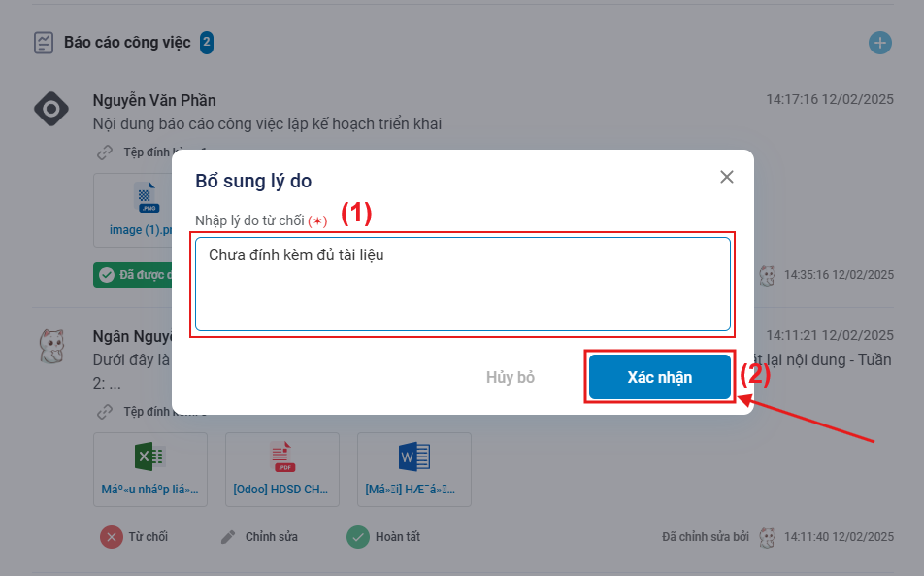Click the report count badge showing 2

point(206,43)
